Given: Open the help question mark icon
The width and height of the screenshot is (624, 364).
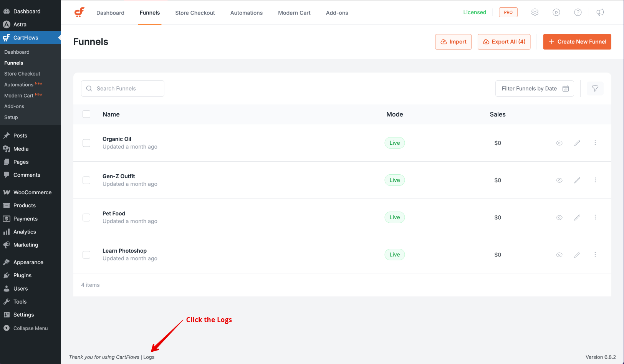Looking at the screenshot, I should (578, 12).
